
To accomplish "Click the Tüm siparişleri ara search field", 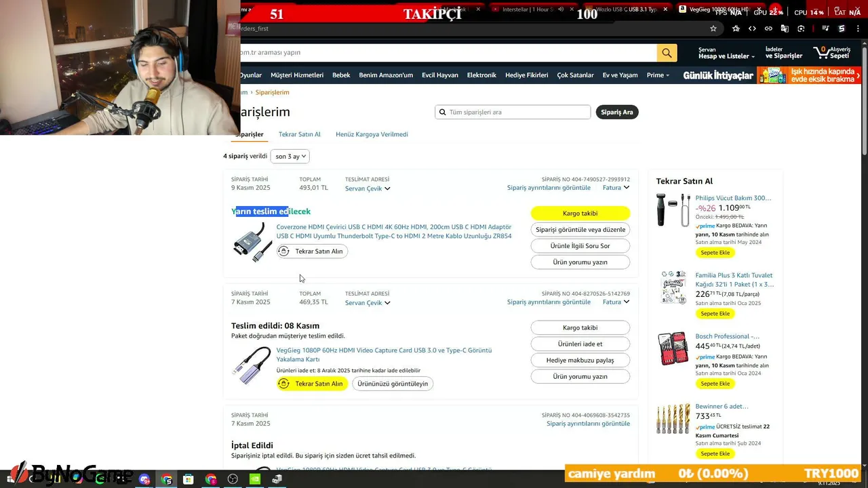I will (513, 113).
